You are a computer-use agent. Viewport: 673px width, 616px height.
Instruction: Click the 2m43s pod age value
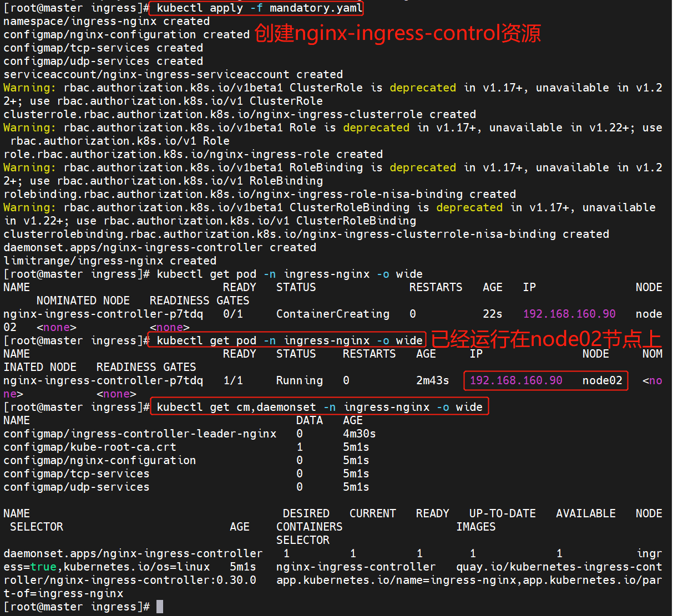(432, 380)
